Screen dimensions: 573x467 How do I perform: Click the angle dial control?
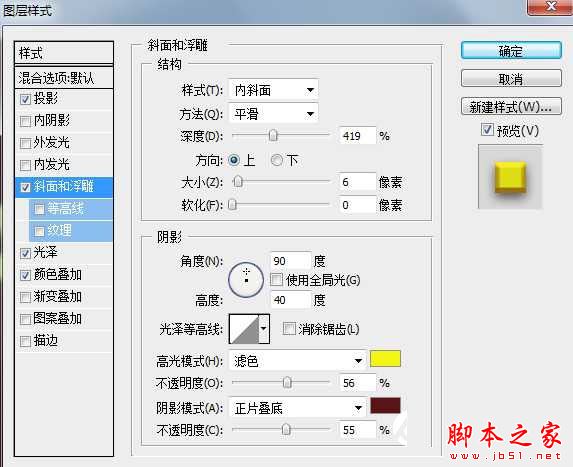tap(246, 280)
